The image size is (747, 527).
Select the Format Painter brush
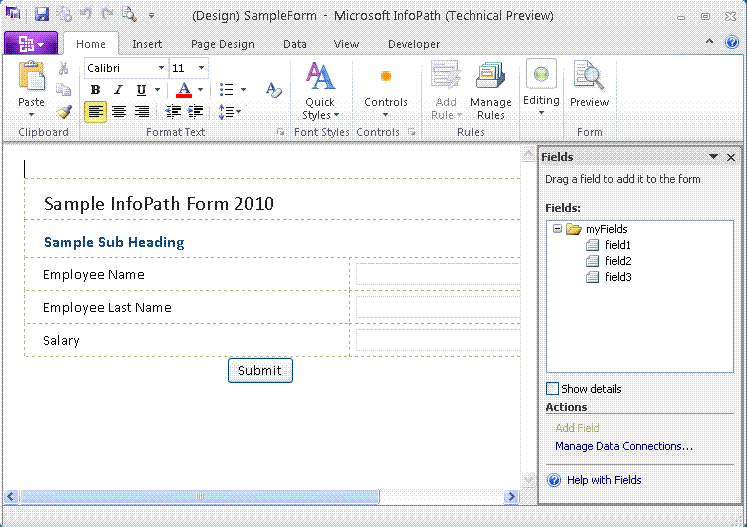(x=63, y=112)
